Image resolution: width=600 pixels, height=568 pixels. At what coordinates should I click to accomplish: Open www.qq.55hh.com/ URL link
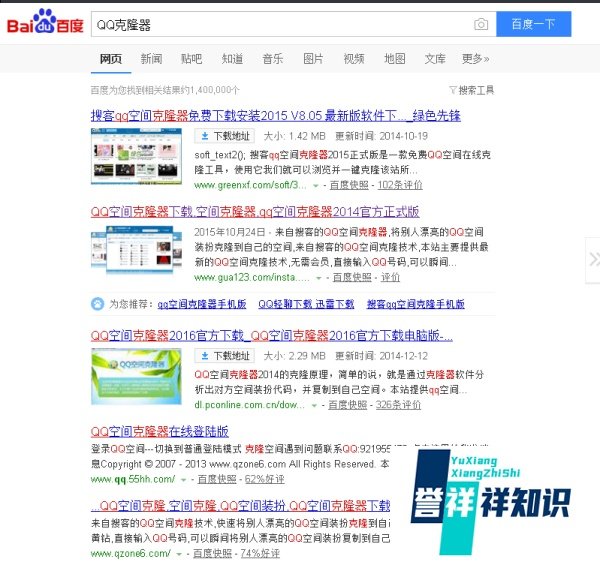point(133,479)
